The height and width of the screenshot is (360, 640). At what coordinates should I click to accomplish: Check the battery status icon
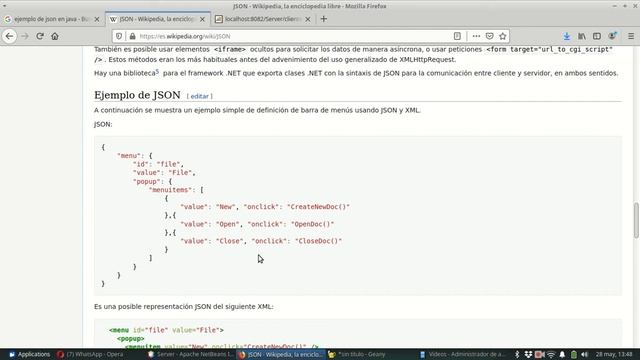point(573,354)
